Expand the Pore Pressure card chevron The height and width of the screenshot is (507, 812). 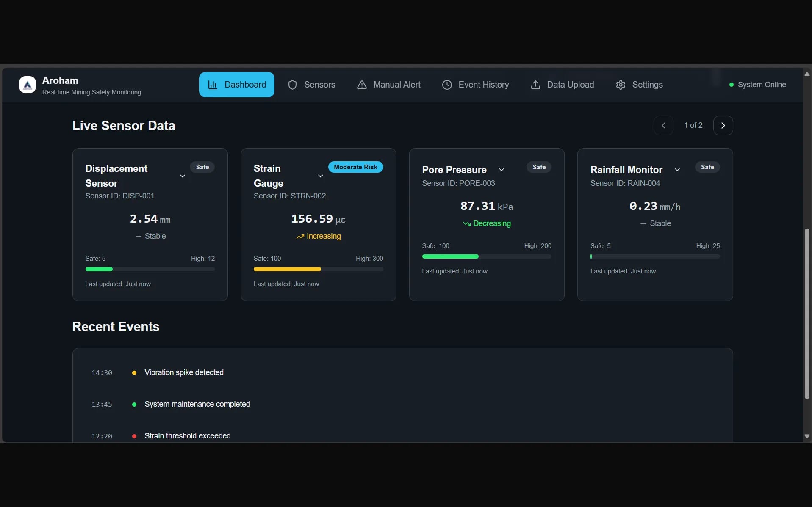point(502,170)
